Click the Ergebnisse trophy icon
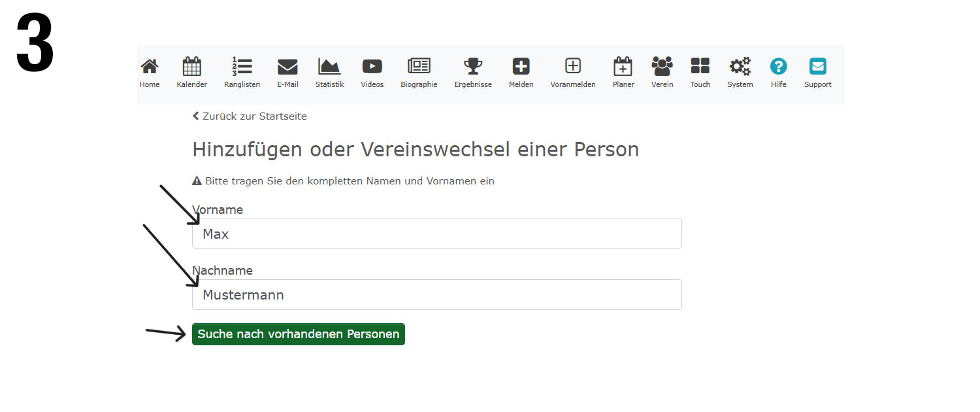 [473, 67]
